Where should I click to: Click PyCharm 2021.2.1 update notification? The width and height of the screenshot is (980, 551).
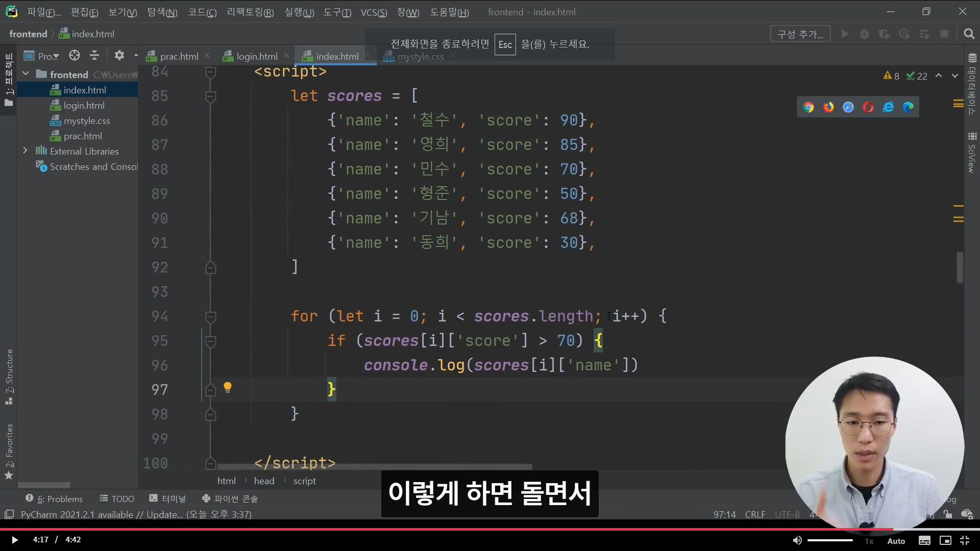click(136, 514)
